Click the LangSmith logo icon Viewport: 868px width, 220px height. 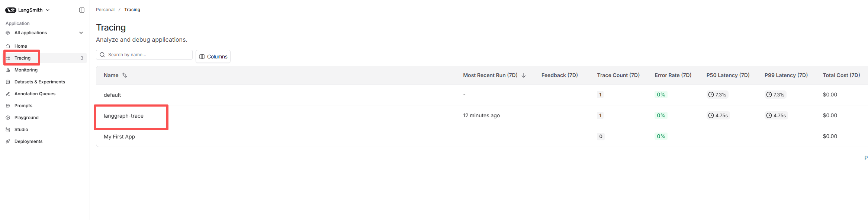coord(11,10)
